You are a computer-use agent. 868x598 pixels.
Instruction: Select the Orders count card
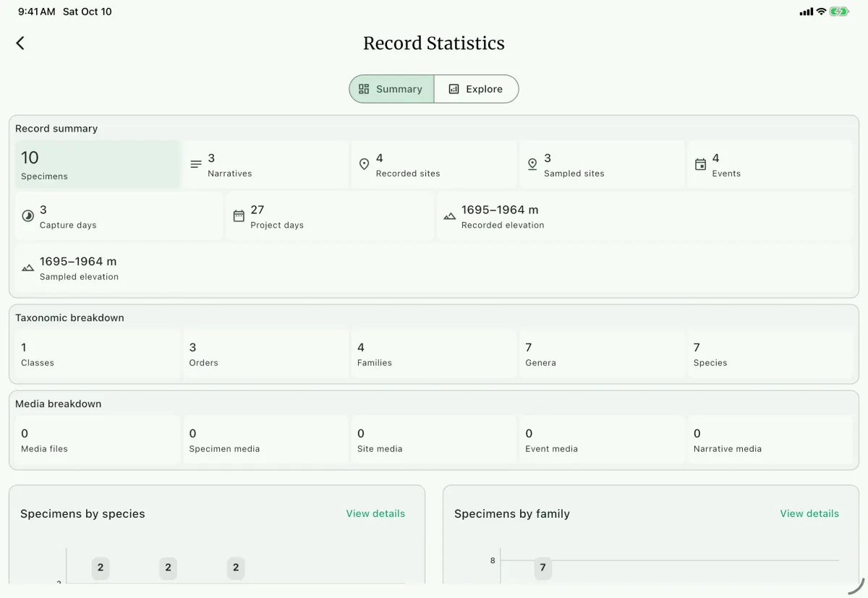(x=265, y=354)
